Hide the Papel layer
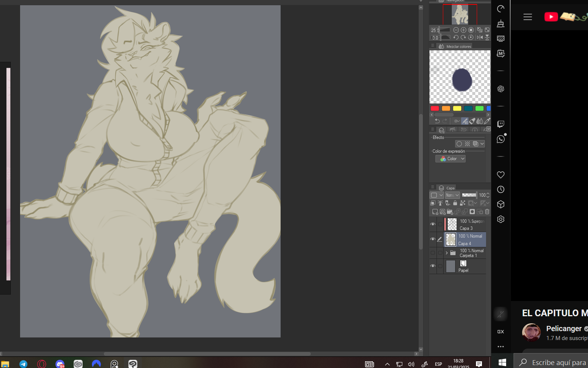 (433, 266)
